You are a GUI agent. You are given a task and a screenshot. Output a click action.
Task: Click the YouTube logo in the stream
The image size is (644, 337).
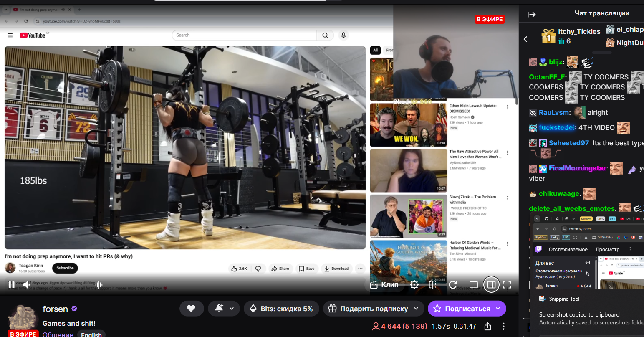click(x=33, y=35)
